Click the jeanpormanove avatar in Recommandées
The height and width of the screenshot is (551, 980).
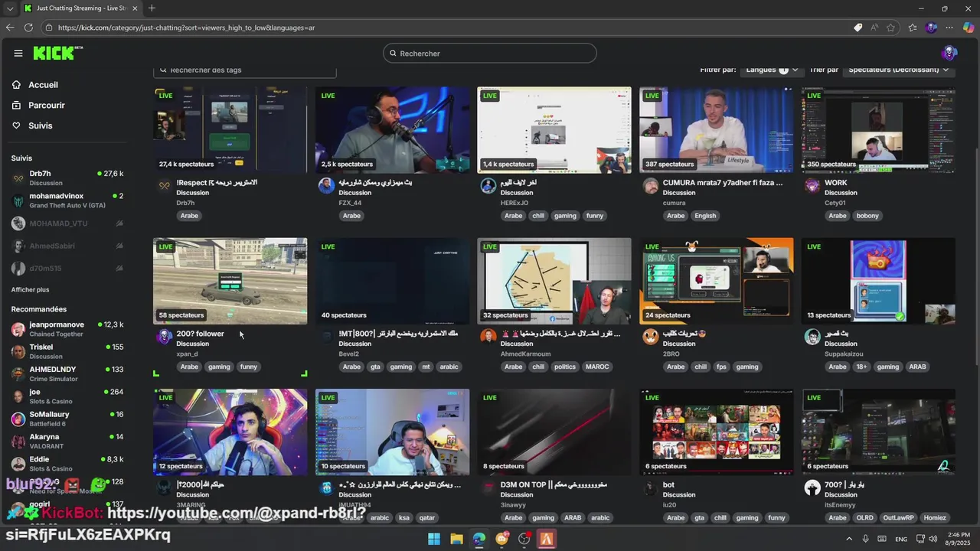tap(18, 330)
